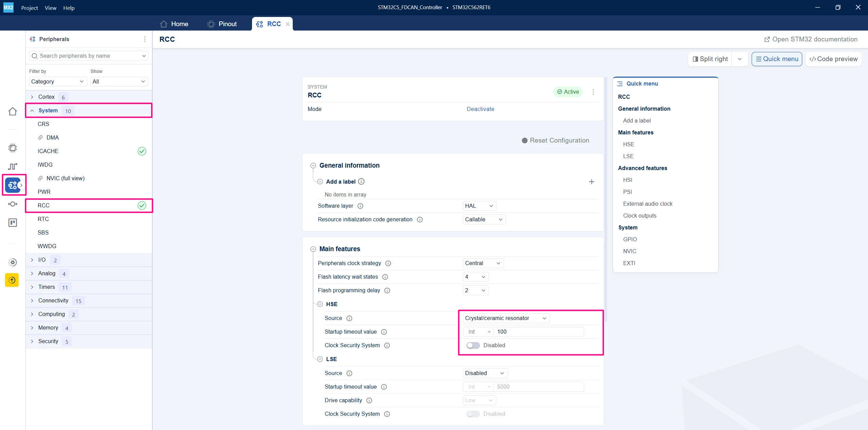Viewport: 868px width, 430px height.
Task: Click the Search peripherals by name field
Action: [89, 56]
